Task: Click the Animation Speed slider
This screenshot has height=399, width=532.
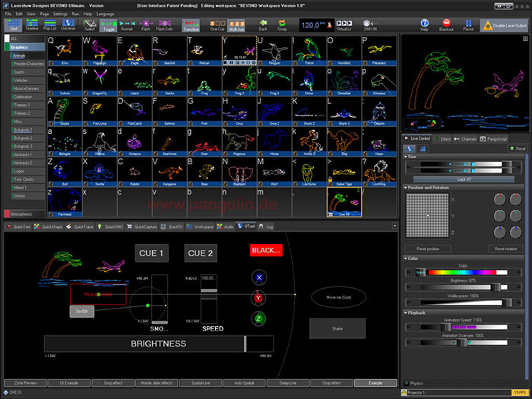Action: click(464, 327)
